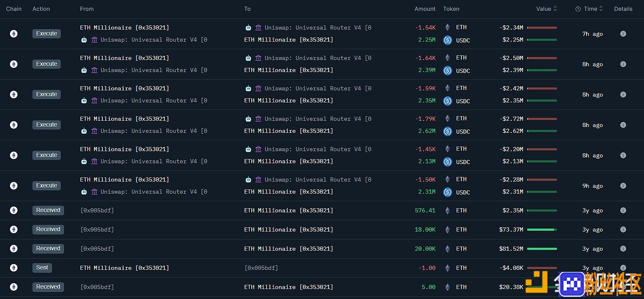Click the USDC token icon beside 2.25M
Screen dimensions: 644x299
448,40
